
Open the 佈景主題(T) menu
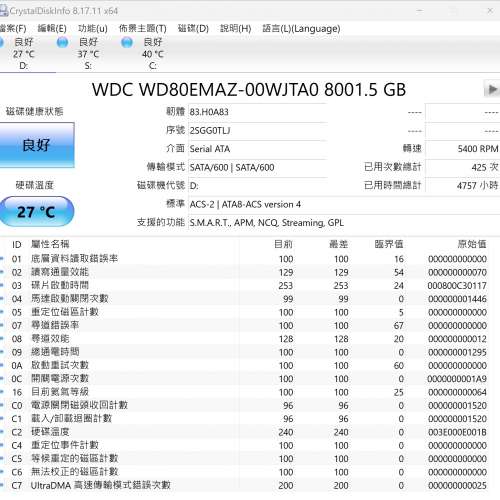pos(143,29)
